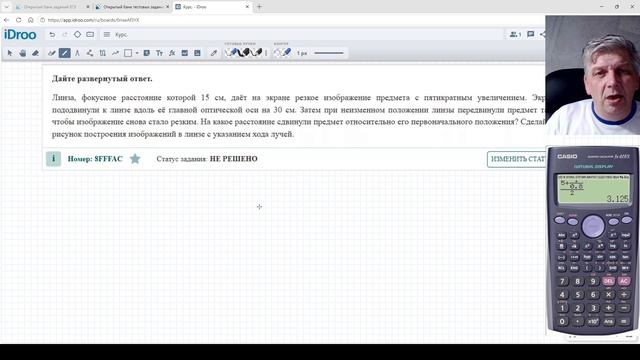Click the rectangle frame icon in top bar

(x=90, y=35)
